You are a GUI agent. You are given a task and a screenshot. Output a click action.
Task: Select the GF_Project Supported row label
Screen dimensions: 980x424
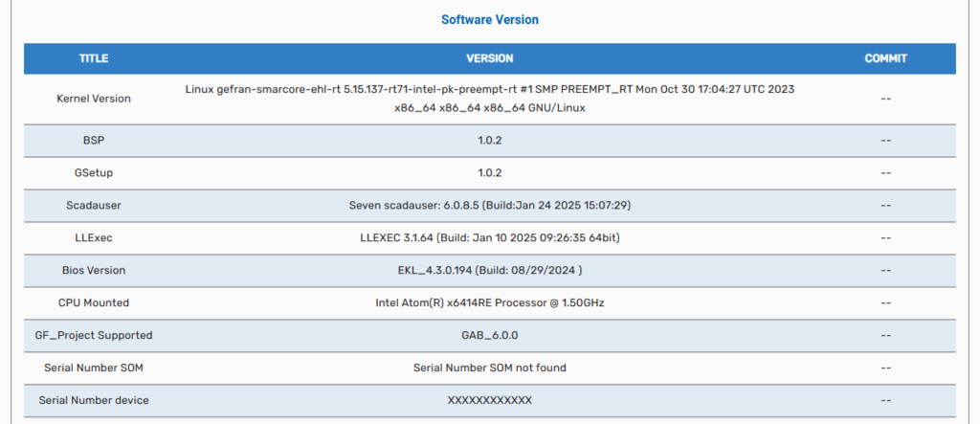(x=94, y=335)
